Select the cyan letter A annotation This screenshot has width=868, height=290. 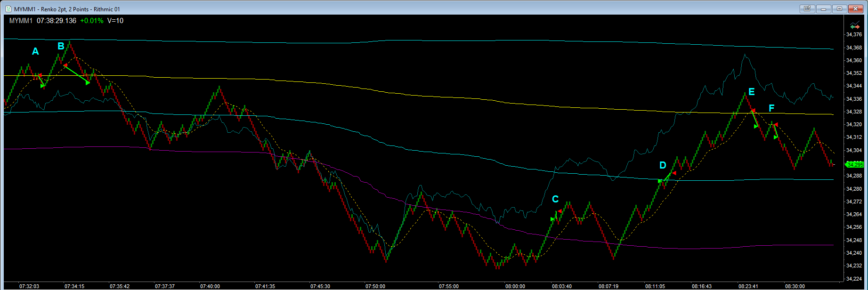[35, 52]
